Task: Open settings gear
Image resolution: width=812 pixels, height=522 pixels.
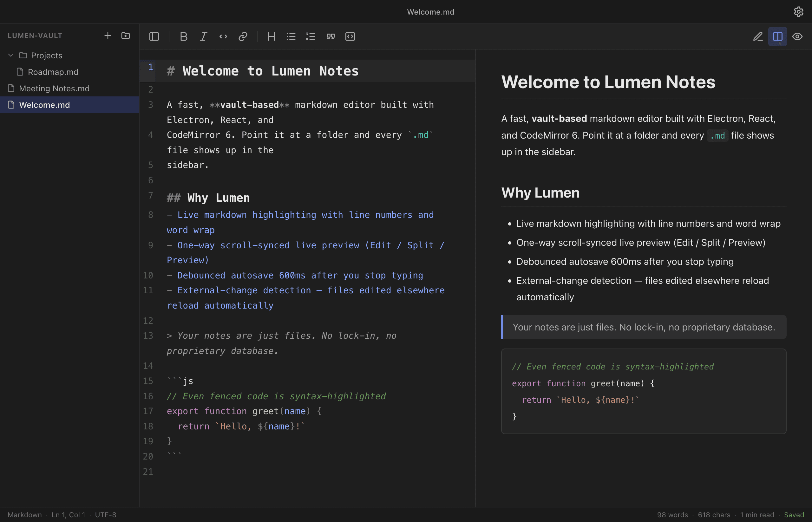Action: 798,12
